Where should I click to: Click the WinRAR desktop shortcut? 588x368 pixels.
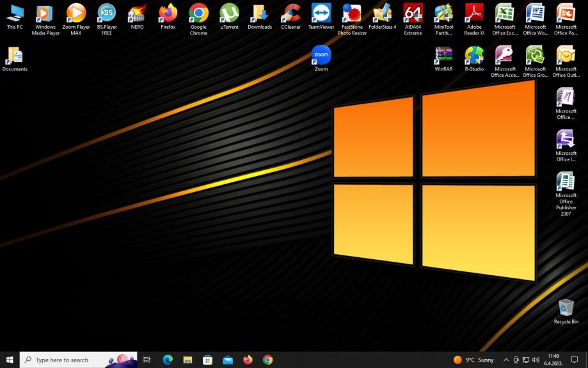(443, 56)
